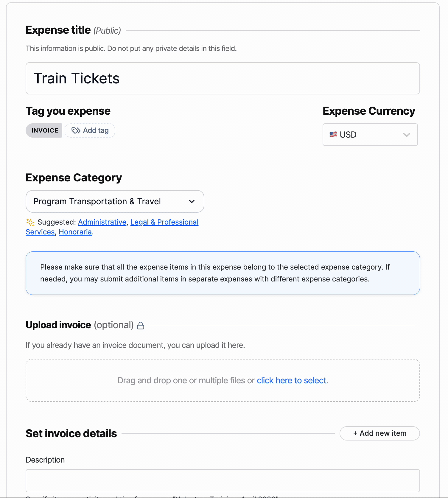Open the USD currency dropdown
This screenshot has height=498, width=448.
tap(370, 135)
